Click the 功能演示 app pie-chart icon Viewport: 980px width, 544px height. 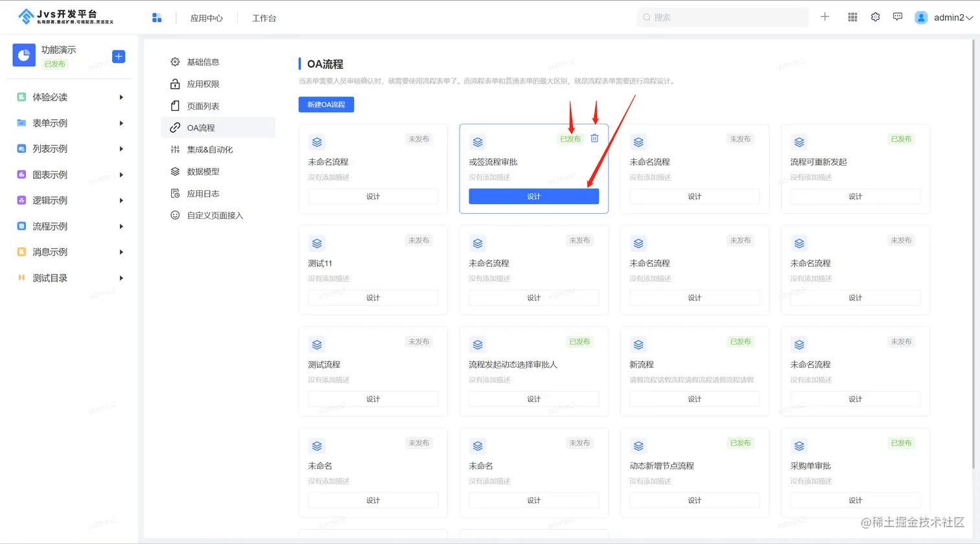pyautogui.click(x=24, y=56)
